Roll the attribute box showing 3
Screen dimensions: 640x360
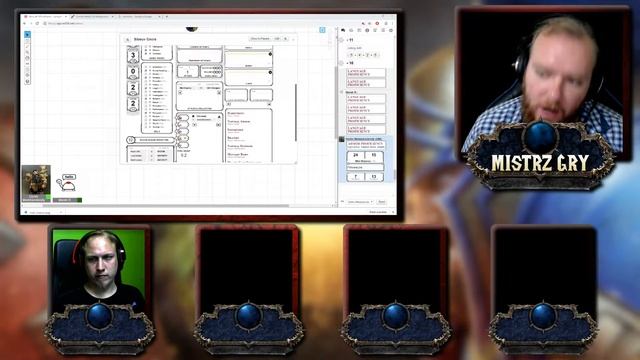(x=133, y=54)
